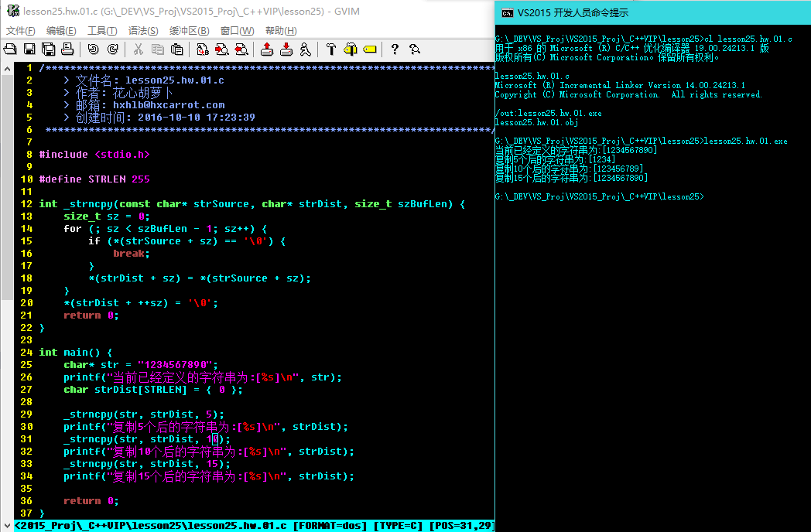Open Vim help with question mark icon
The image size is (811, 532).
[395, 49]
